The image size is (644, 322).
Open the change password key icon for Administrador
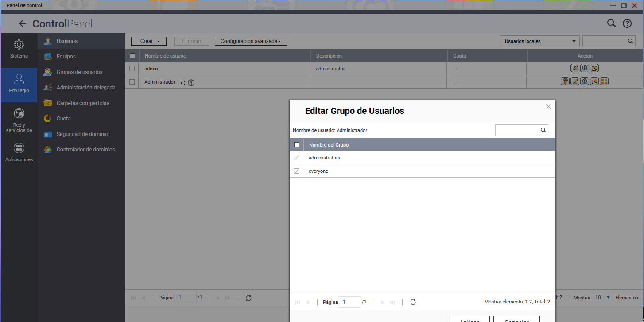[x=565, y=81]
